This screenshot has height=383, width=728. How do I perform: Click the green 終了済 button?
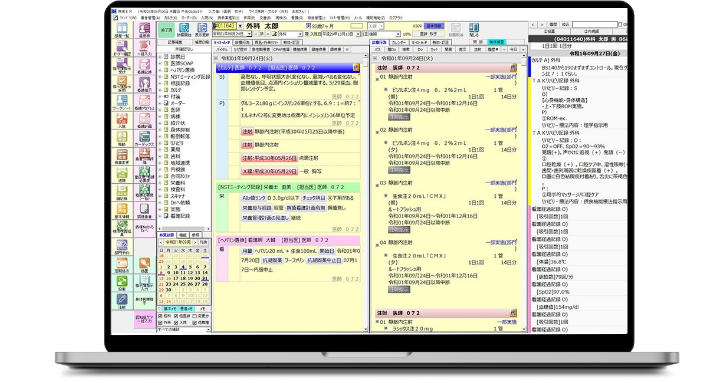167,30
